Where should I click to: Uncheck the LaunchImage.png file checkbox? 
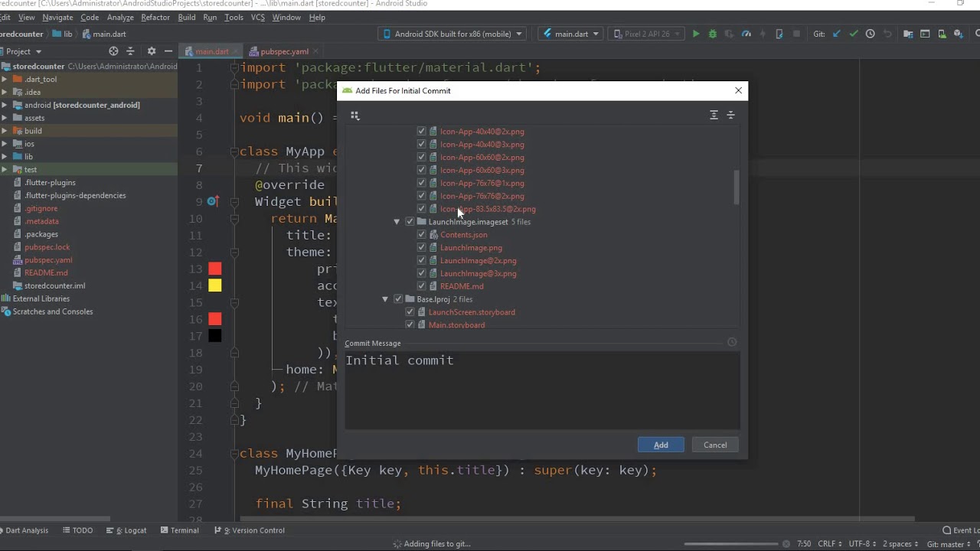(x=421, y=247)
